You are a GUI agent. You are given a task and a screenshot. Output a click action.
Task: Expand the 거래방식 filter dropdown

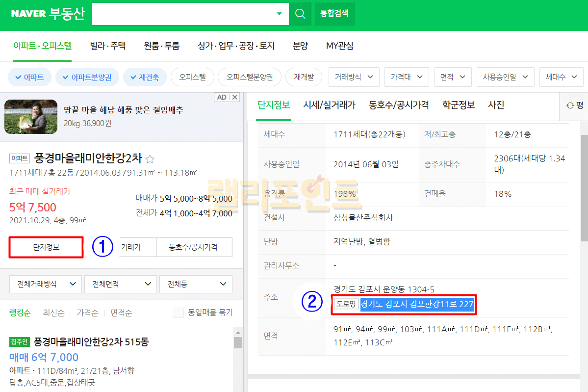coord(354,77)
